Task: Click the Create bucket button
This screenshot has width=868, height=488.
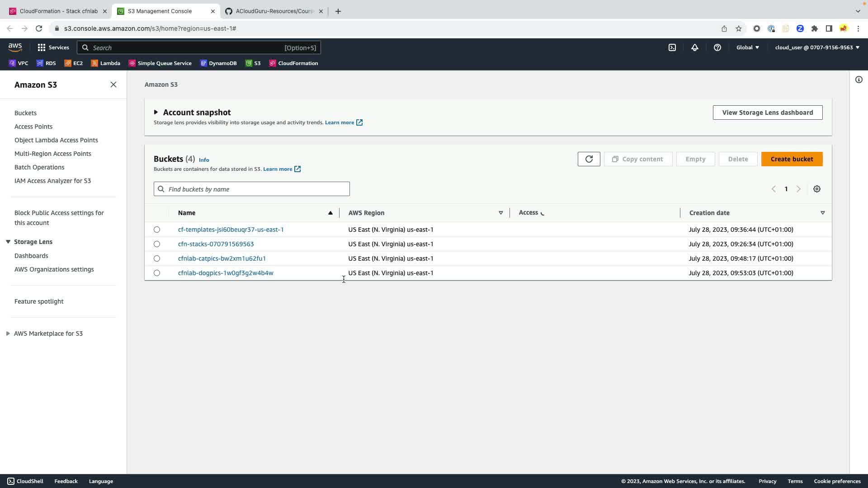Action: point(792,159)
